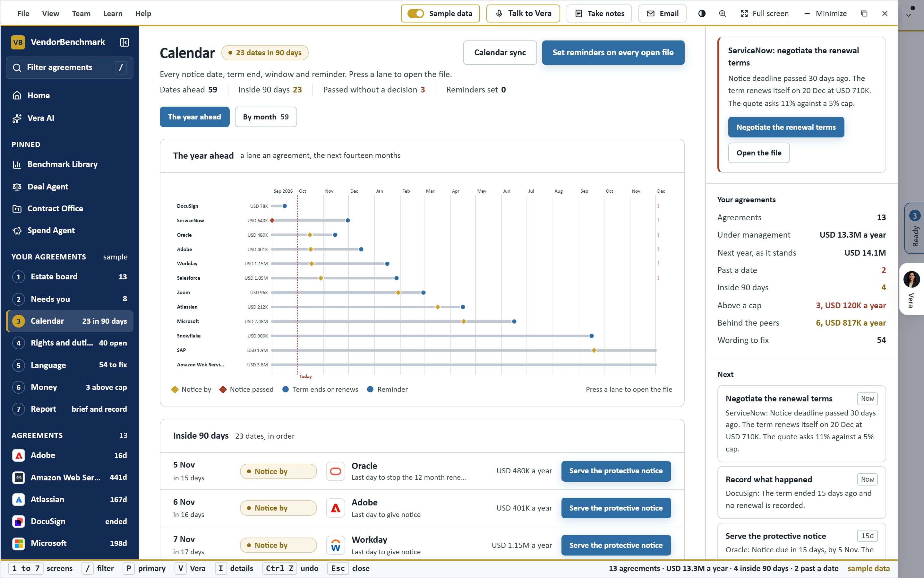Click Open the file button

[x=759, y=153]
